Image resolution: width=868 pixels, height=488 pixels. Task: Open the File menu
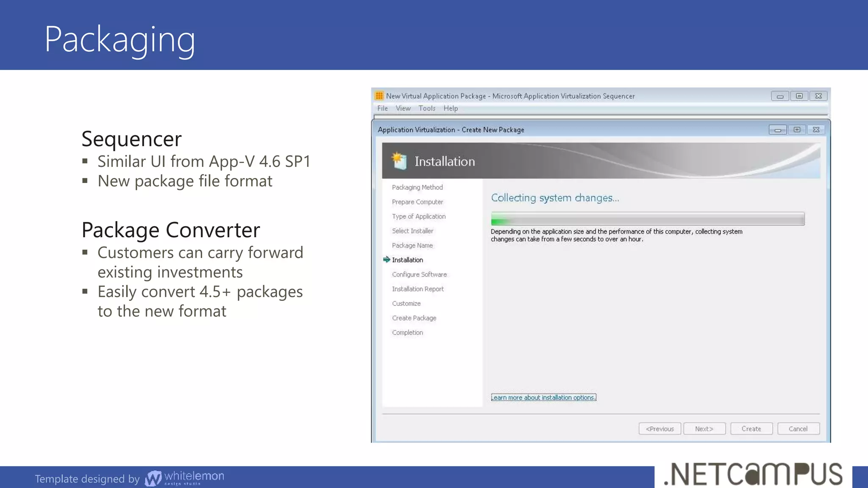pyautogui.click(x=382, y=108)
